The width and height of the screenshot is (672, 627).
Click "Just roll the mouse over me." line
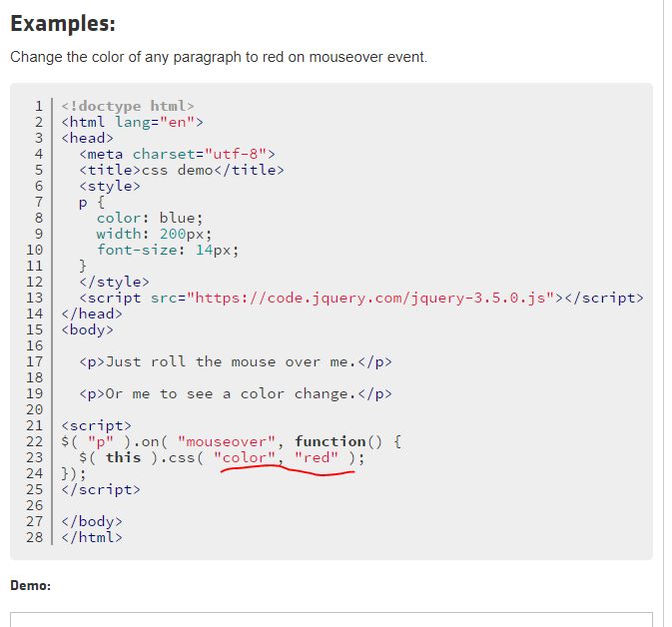click(236, 362)
